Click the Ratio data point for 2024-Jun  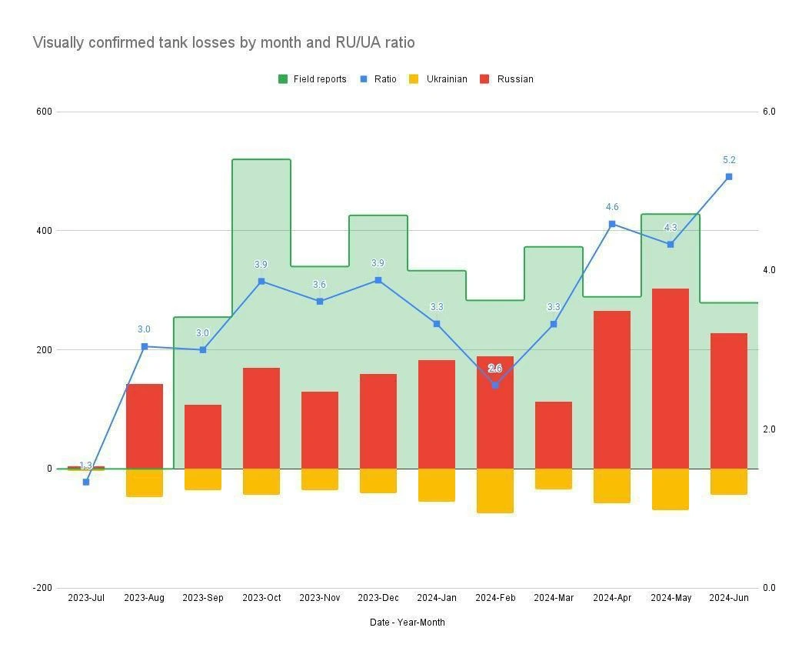(729, 177)
